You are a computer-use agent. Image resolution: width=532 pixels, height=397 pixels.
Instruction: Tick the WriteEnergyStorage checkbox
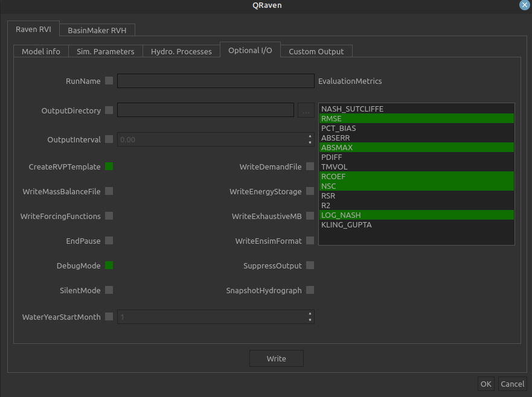point(310,191)
